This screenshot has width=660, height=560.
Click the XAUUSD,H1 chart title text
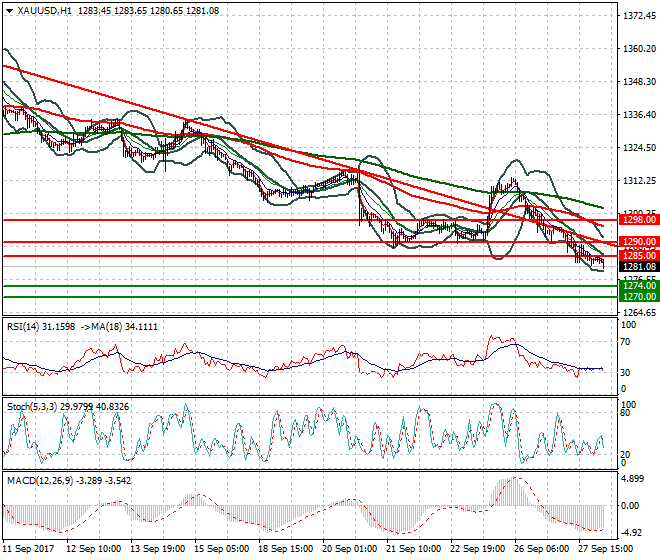[x=45, y=11]
